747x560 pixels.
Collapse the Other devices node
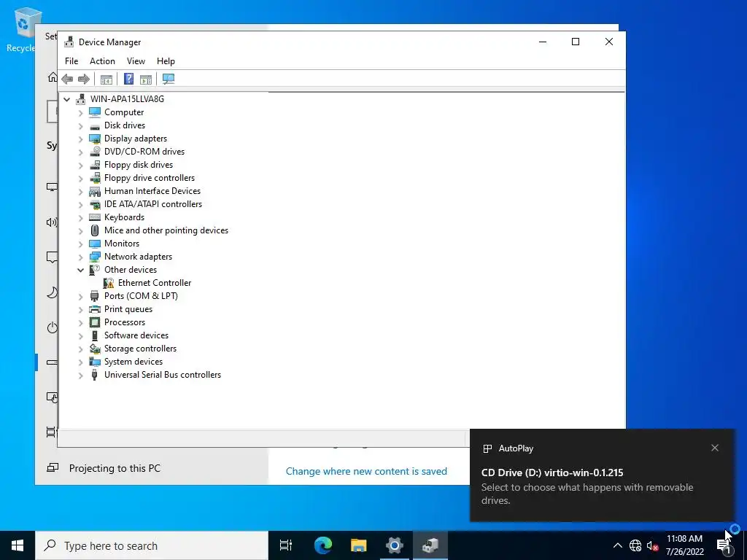80,270
